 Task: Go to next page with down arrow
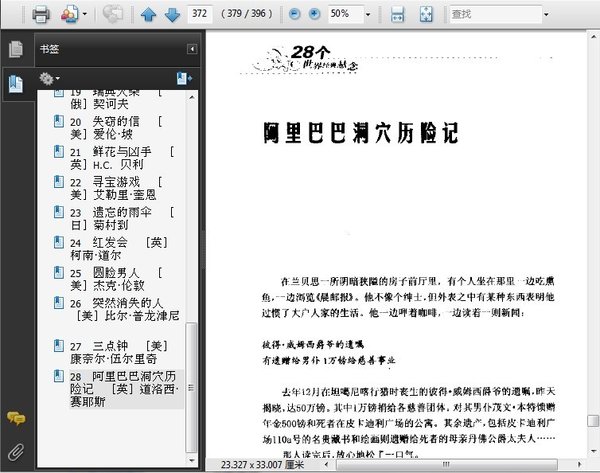click(172, 15)
